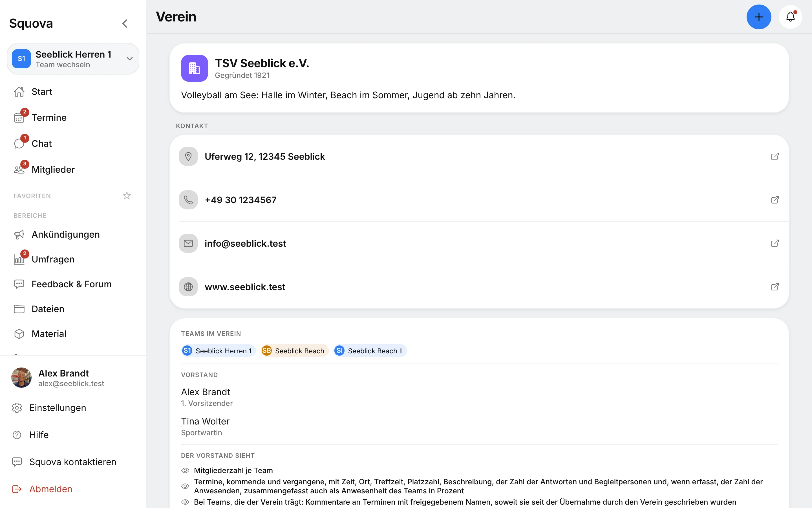Click the Hilfe question mark icon
Screen dimensions: 812x508
point(17,435)
